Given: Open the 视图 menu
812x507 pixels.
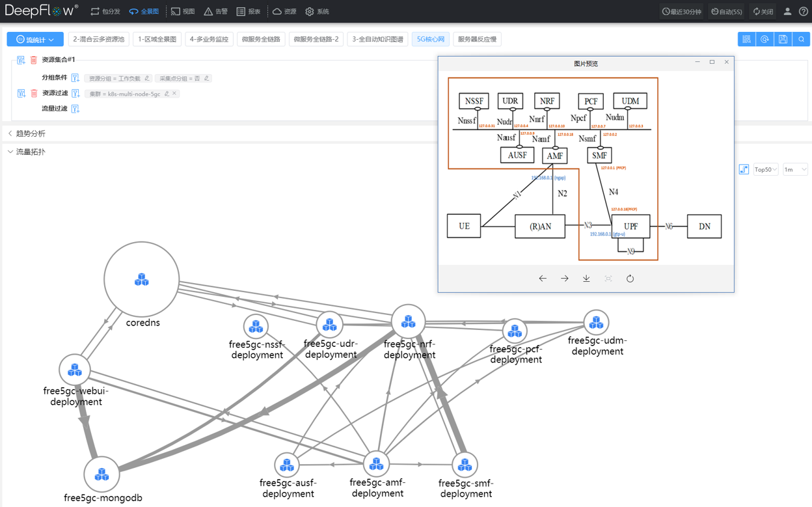Looking at the screenshot, I should [x=183, y=12].
